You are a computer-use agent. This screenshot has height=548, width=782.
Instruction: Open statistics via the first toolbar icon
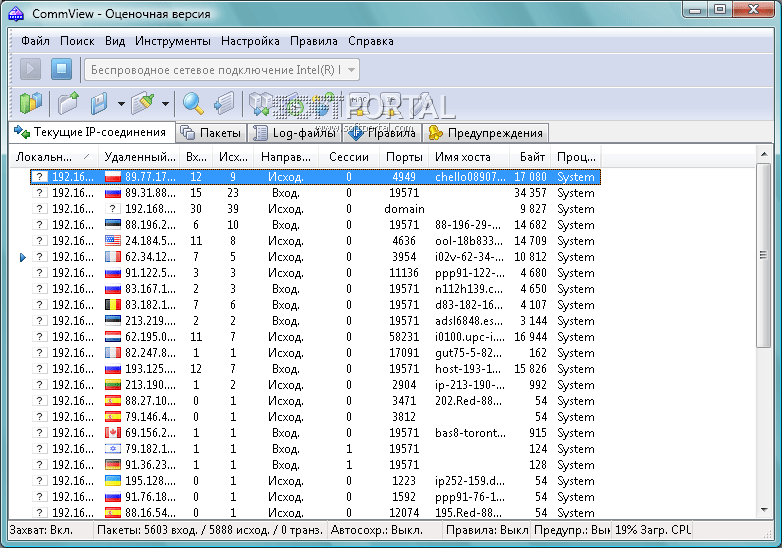tap(31, 103)
